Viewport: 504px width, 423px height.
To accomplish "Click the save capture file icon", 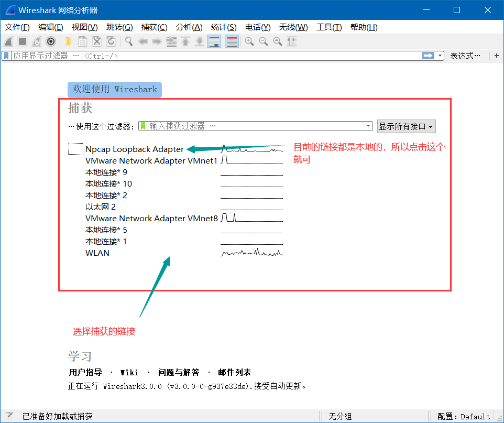I will 83,41.
